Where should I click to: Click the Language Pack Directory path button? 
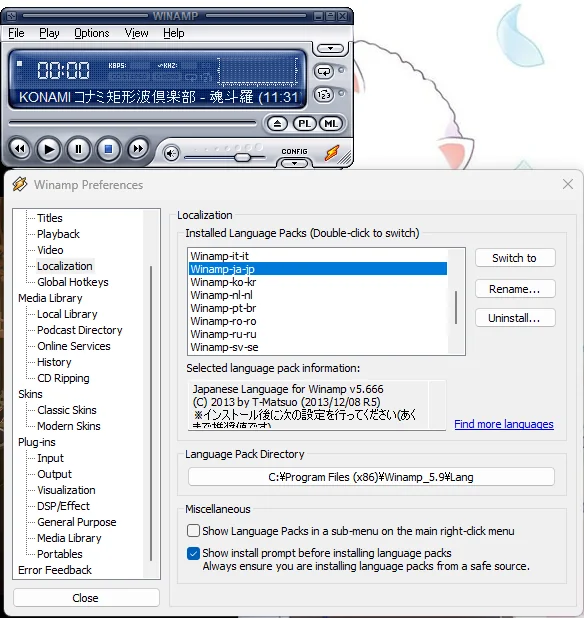(371, 477)
